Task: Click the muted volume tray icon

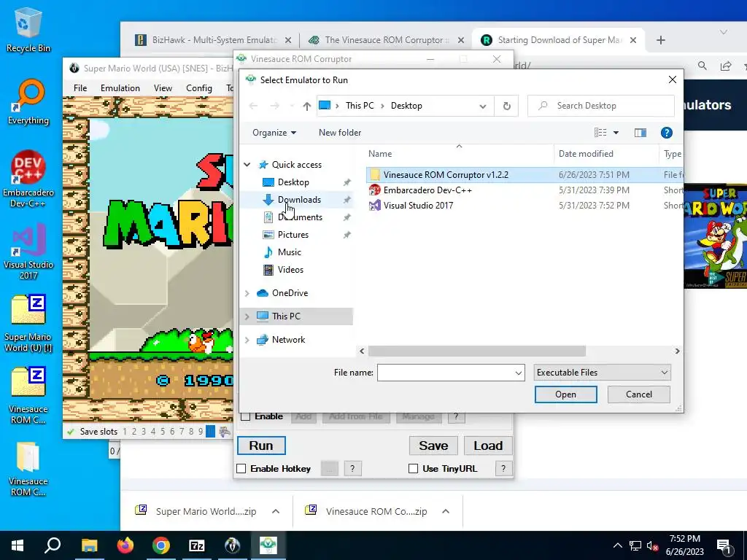Action: point(653,545)
